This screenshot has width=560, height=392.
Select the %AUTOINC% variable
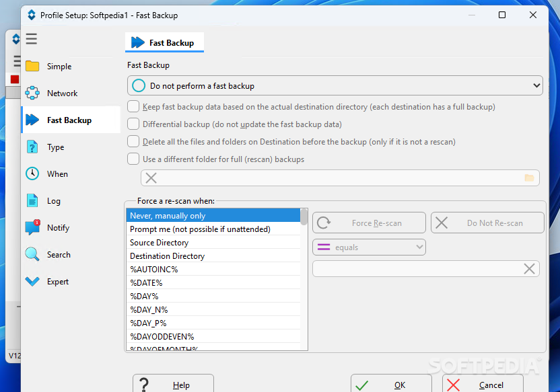[x=213, y=270]
